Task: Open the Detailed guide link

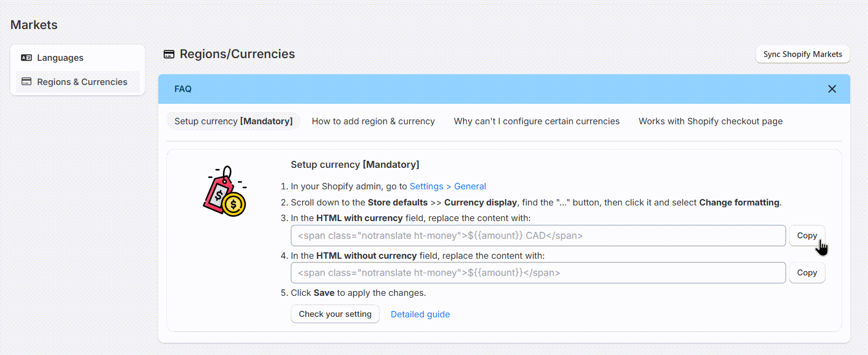Action: (x=420, y=314)
